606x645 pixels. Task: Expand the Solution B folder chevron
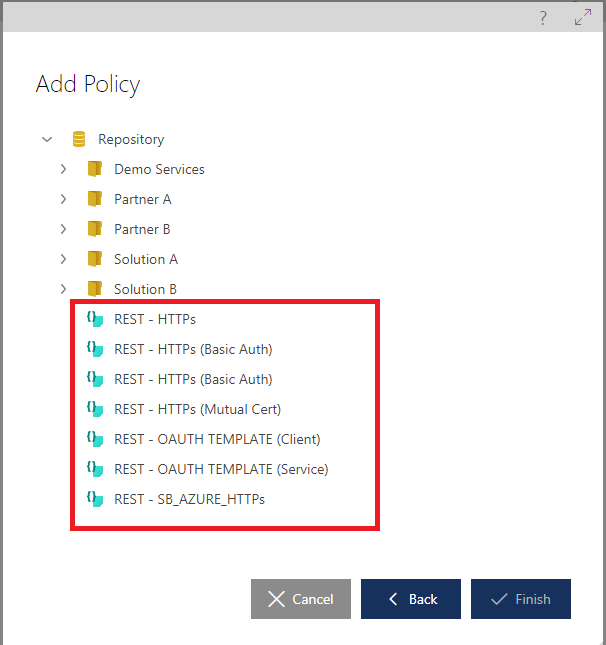pos(63,289)
